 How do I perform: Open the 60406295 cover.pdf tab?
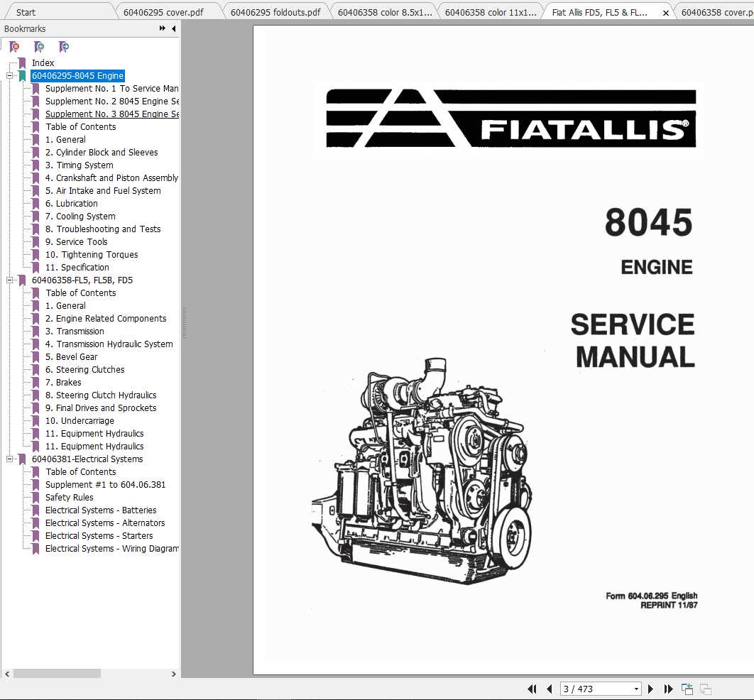click(x=163, y=12)
